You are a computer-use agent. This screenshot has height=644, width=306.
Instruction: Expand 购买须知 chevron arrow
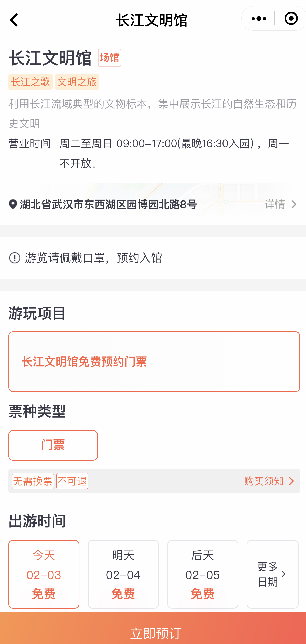point(291,481)
